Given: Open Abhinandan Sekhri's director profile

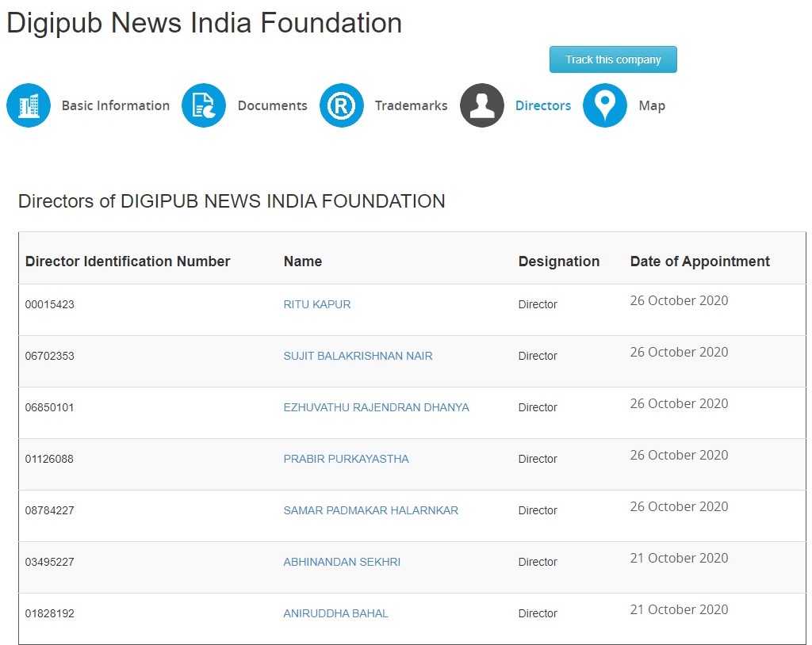Looking at the screenshot, I should pyautogui.click(x=342, y=562).
